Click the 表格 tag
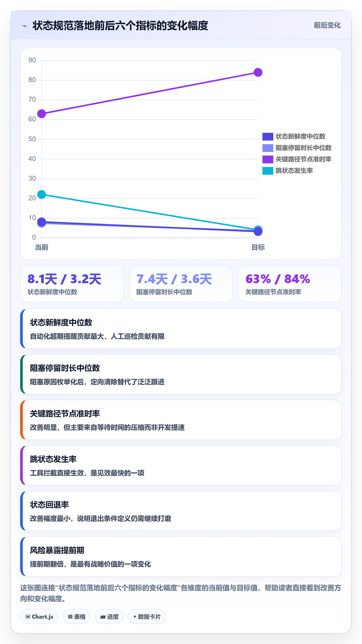The width and height of the screenshot is (362, 644). (77, 617)
